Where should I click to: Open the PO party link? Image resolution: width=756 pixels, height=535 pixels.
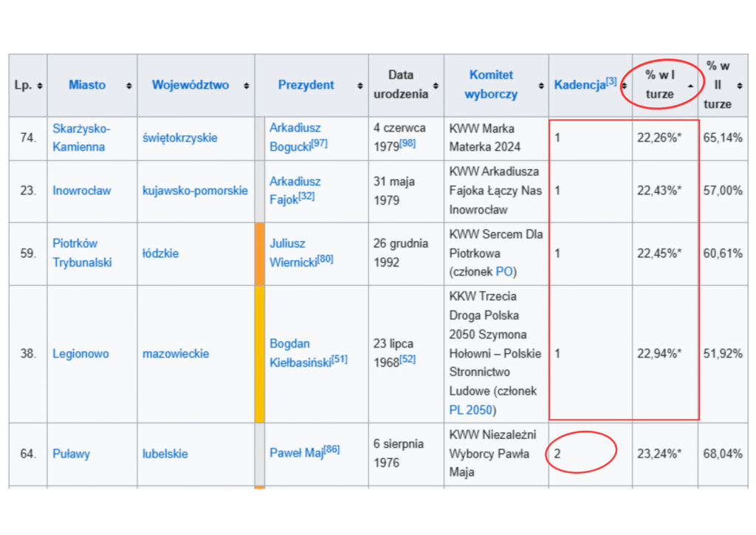click(504, 272)
